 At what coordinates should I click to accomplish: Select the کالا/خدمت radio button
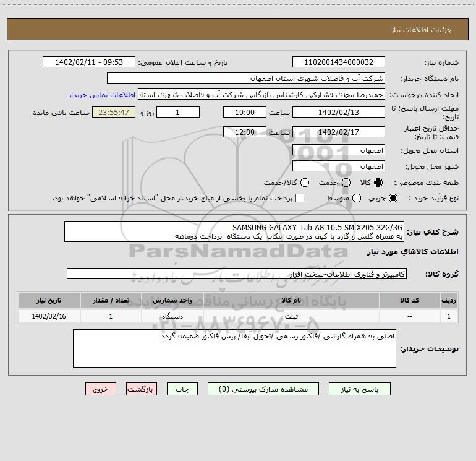[x=305, y=183]
